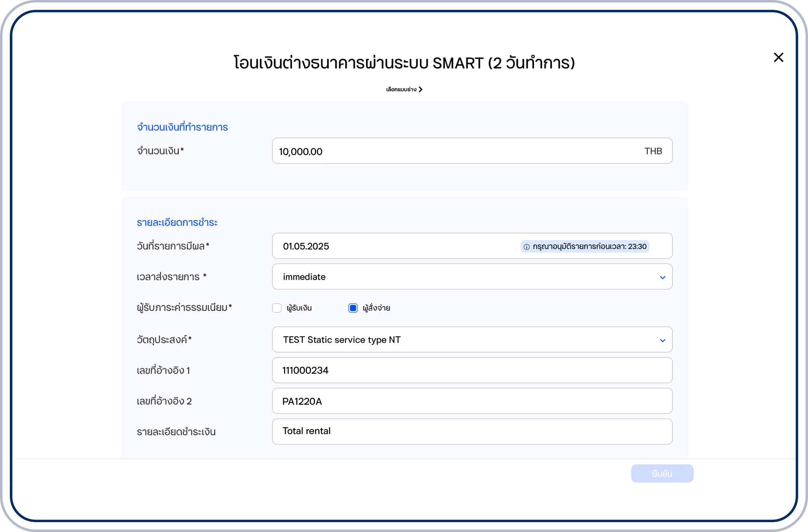Focus the reference number 2 field PA1220A
The width and height of the screenshot is (808, 532).
472,401
